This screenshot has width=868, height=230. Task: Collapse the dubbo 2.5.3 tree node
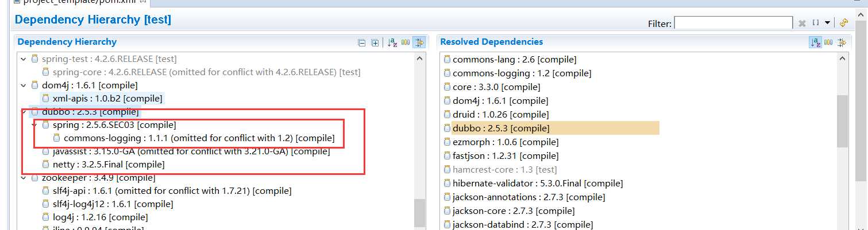coord(23,112)
